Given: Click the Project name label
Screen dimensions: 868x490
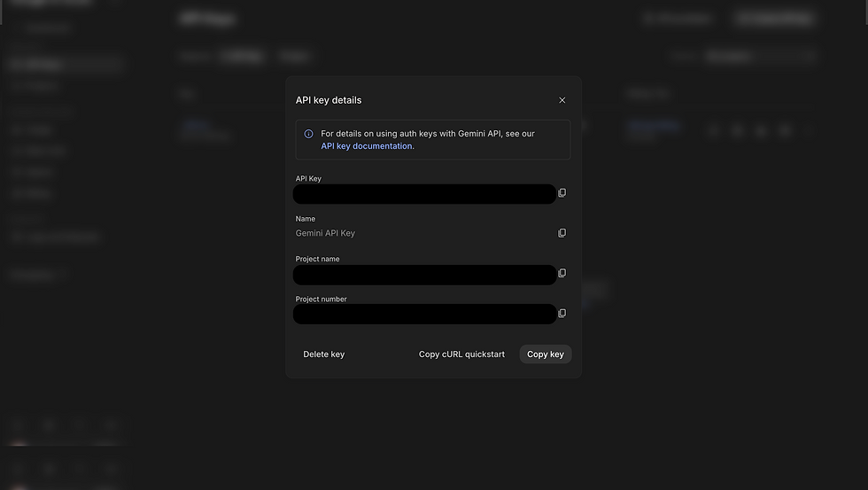Looking at the screenshot, I should click(318, 259).
